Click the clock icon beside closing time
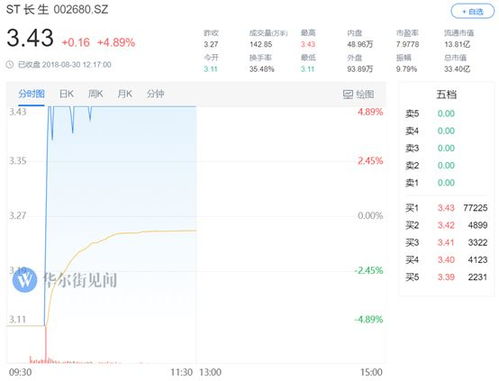 click(x=10, y=65)
